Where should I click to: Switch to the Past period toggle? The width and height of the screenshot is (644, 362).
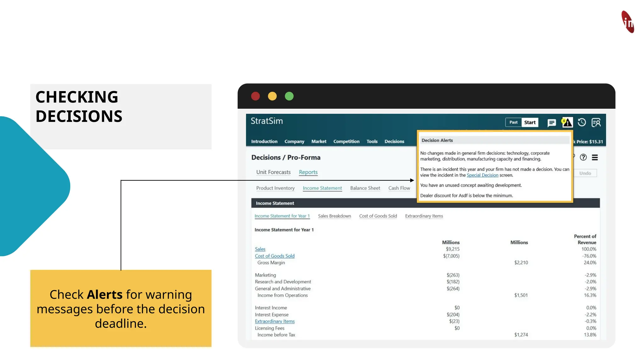click(514, 122)
